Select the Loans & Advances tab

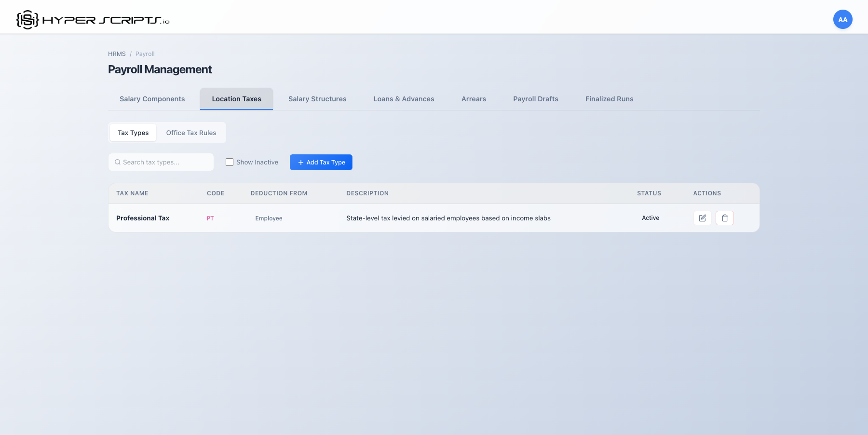click(x=404, y=99)
